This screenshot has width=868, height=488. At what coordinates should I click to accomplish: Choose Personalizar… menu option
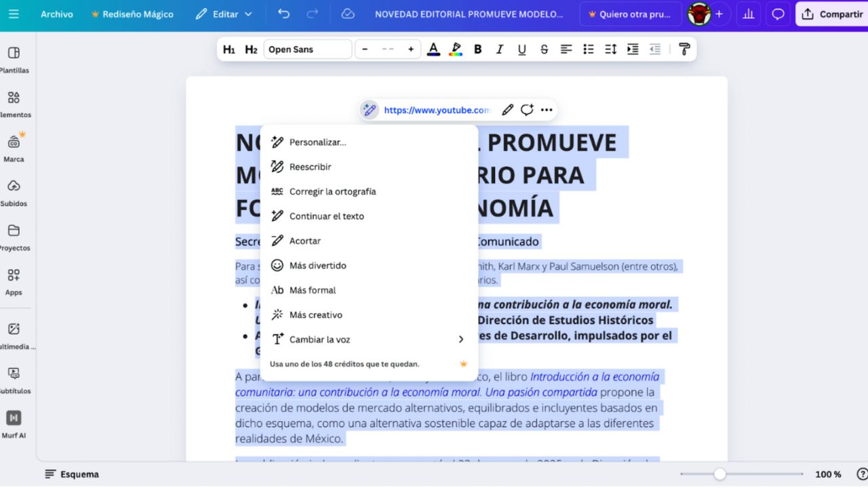click(369, 142)
